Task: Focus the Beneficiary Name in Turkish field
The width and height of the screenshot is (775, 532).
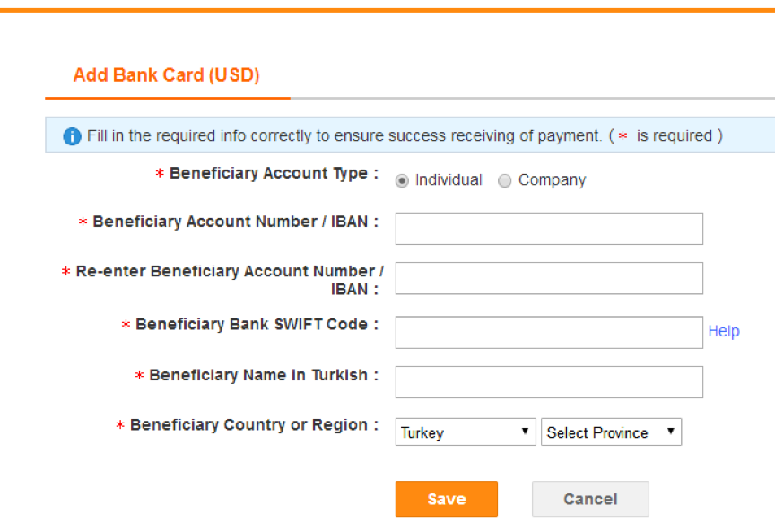Action: (x=549, y=382)
